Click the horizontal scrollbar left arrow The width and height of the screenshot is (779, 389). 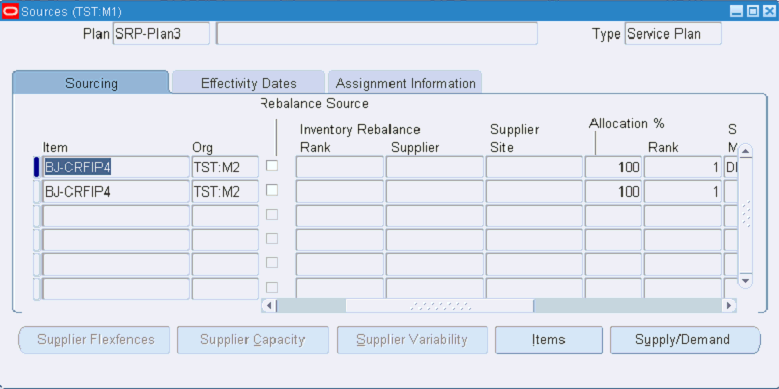[x=269, y=306]
